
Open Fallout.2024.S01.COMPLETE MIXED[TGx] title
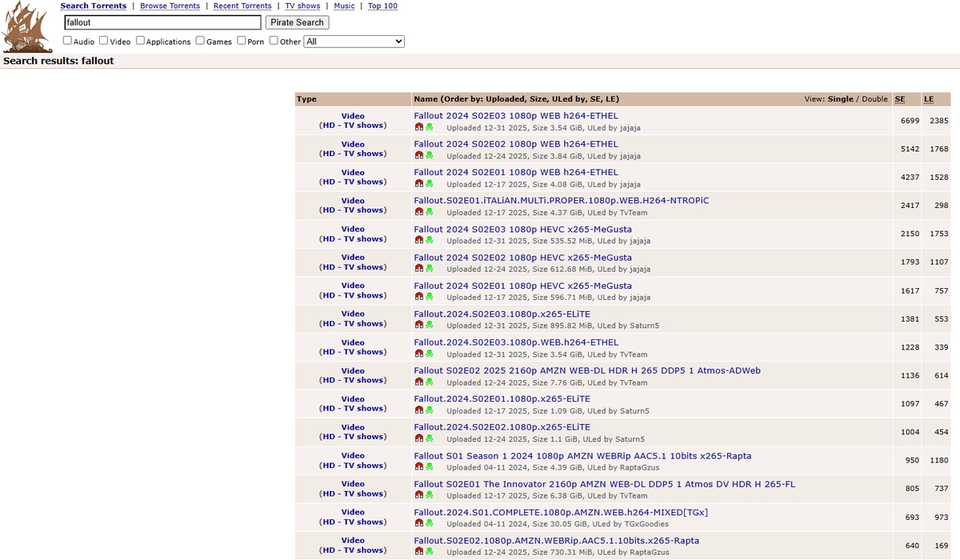tap(561, 512)
